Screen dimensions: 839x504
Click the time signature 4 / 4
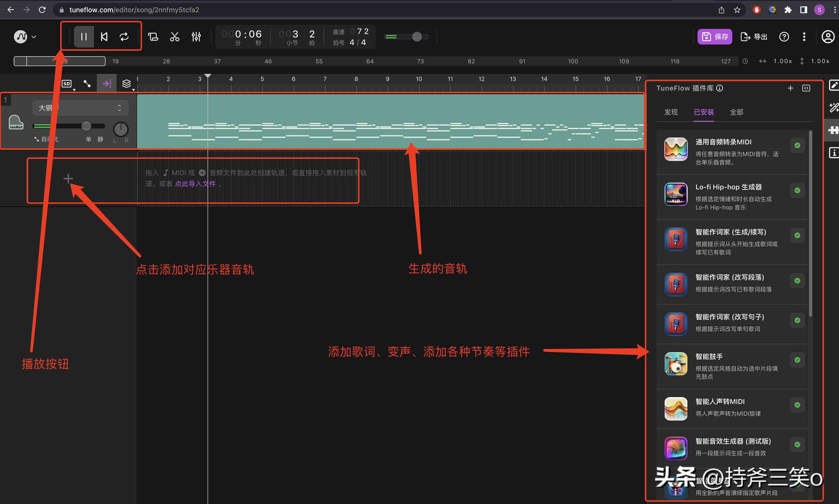coord(358,43)
